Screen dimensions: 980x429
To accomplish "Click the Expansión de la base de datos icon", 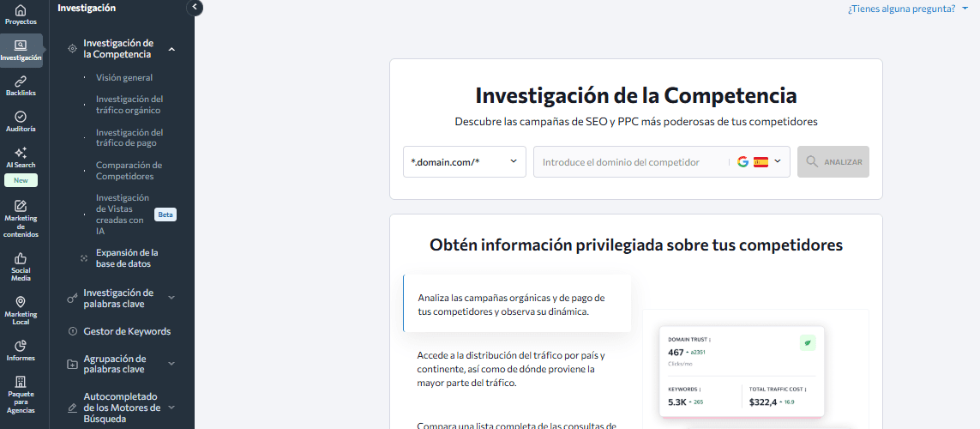I will (x=84, y=258).
